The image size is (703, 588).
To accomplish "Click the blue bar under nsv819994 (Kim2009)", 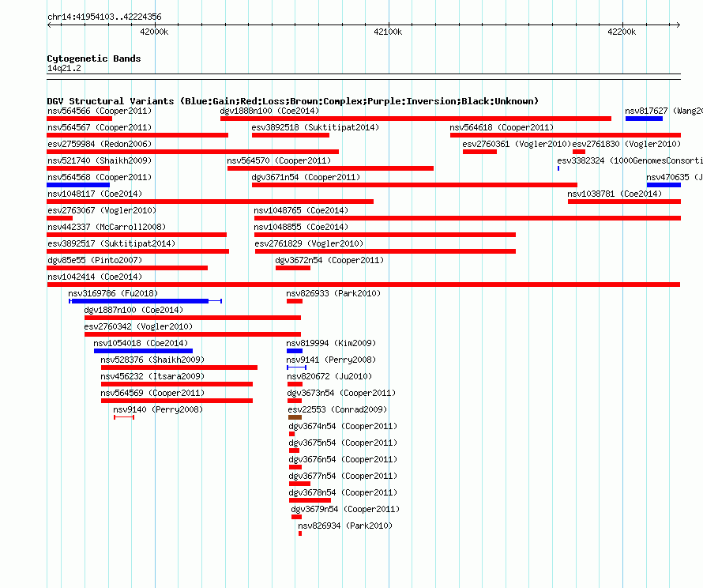I will [294, 351].
